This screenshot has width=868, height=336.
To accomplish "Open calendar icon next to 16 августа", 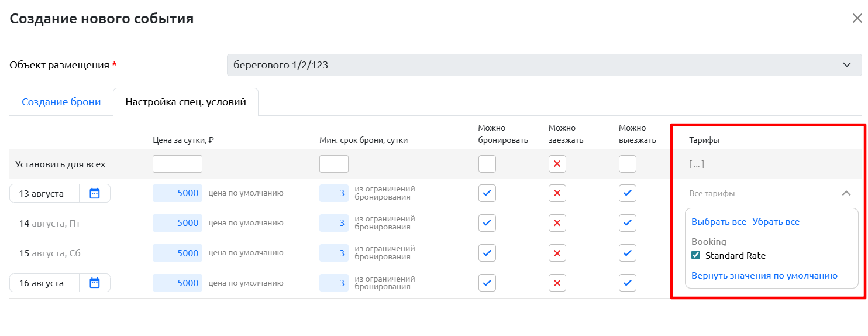I will (95, 283).
